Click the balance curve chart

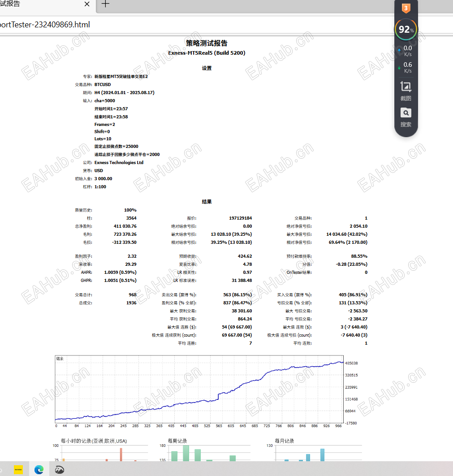[x=199, y=389]
